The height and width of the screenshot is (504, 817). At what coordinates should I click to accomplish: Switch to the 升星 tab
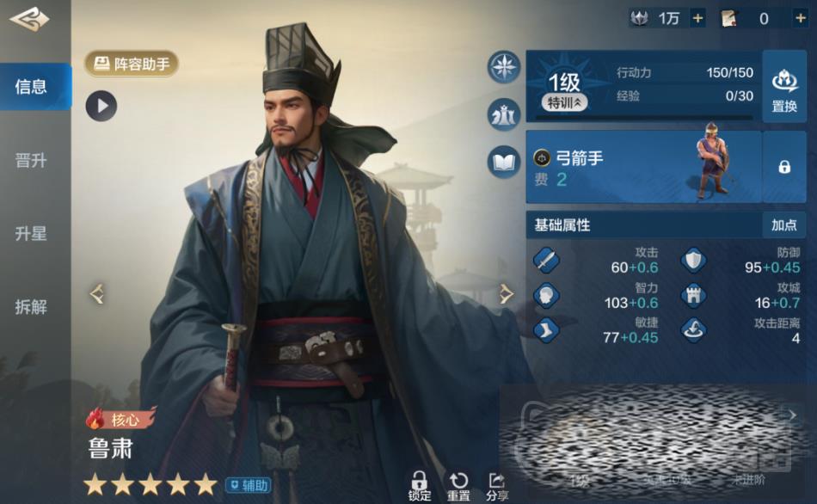31,233
